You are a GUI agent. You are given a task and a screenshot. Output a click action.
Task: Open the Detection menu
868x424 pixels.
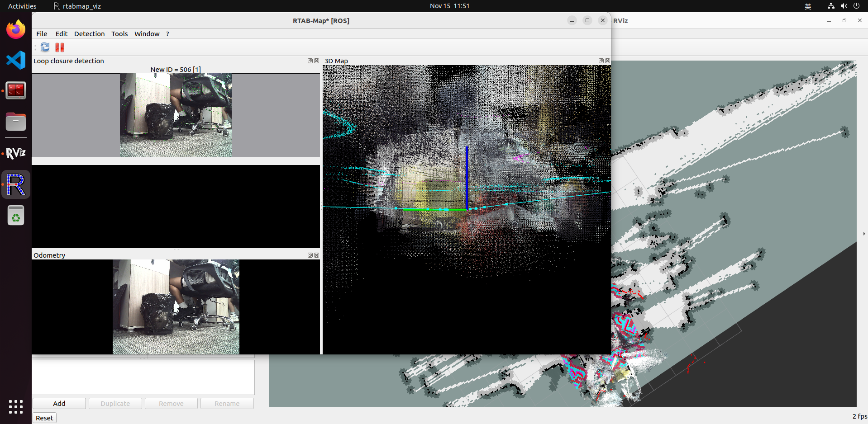point(89,33)
